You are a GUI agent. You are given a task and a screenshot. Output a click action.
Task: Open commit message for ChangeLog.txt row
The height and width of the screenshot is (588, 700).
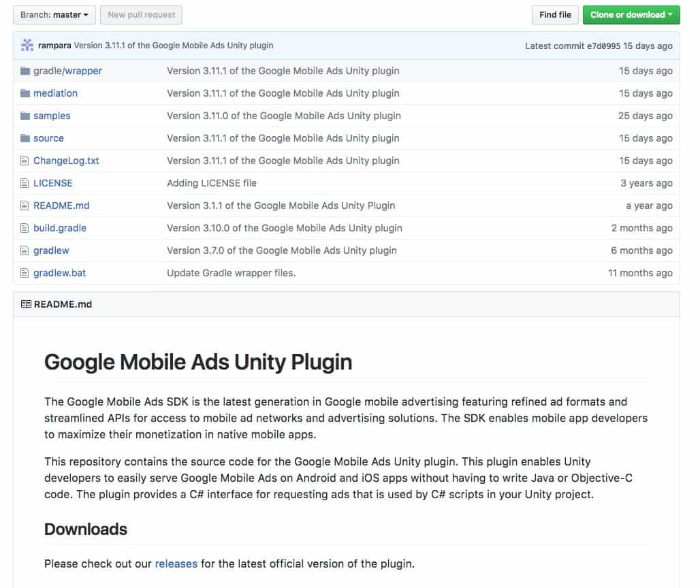click(283, 161)
